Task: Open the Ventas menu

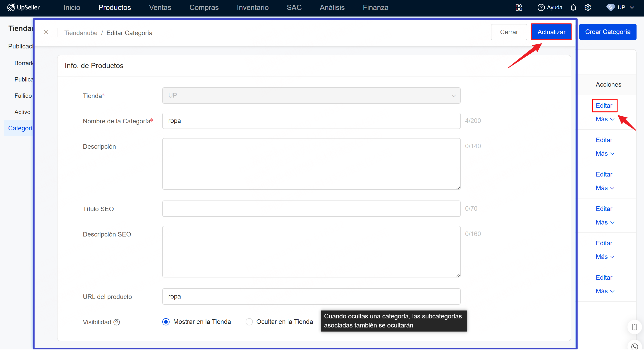Action: pos(160,7)
